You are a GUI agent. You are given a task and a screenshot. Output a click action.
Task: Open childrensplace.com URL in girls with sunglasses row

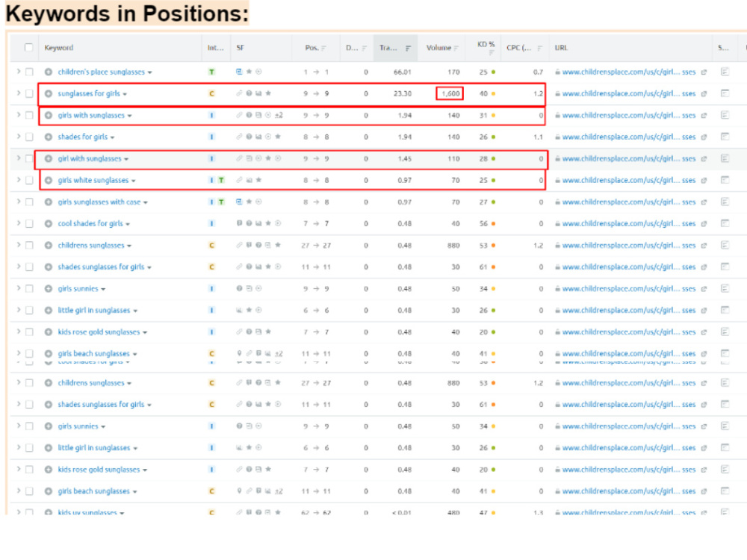pos(628,116)
